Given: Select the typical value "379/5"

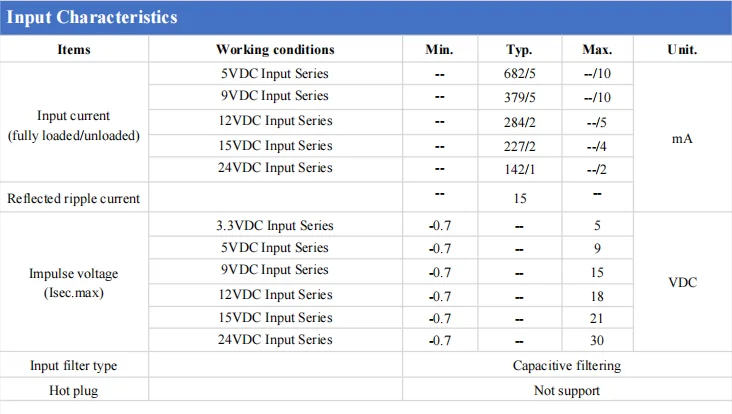Looking at the screenshot, I should pos(520,97).
